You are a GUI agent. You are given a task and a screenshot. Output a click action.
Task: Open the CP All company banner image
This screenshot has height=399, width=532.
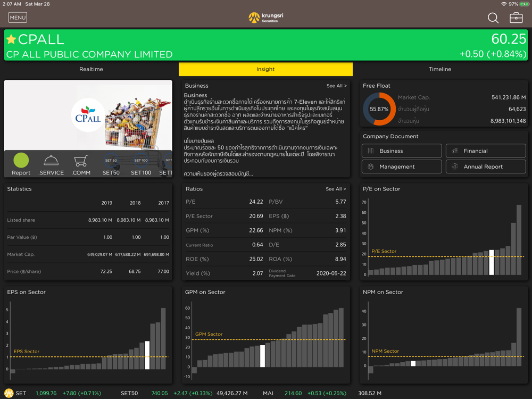pyautogui.click(x=88, y=115)
